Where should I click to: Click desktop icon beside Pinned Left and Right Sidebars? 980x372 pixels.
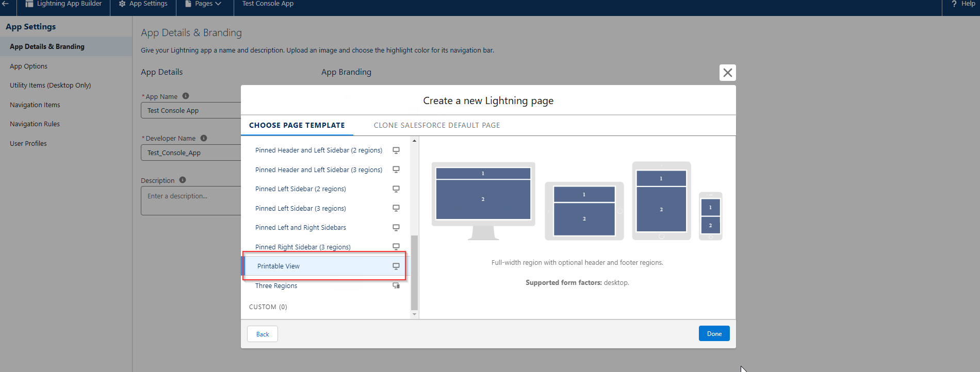tap(396, 228)
